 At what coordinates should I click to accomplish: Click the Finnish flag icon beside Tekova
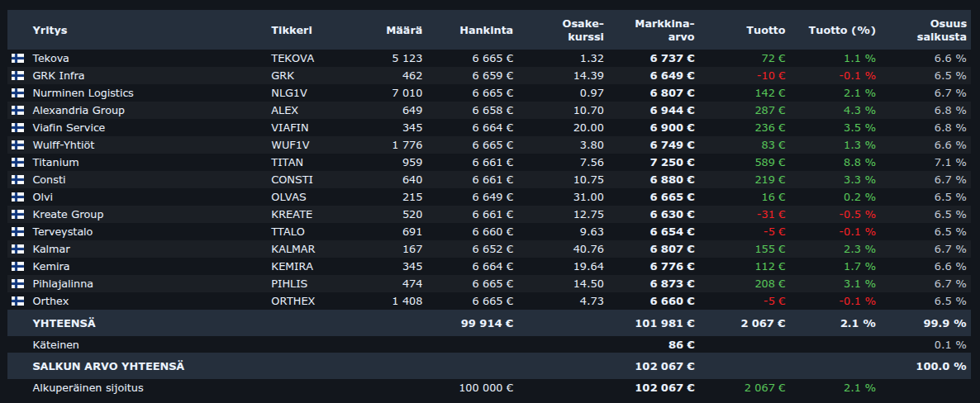click(17, 59)
